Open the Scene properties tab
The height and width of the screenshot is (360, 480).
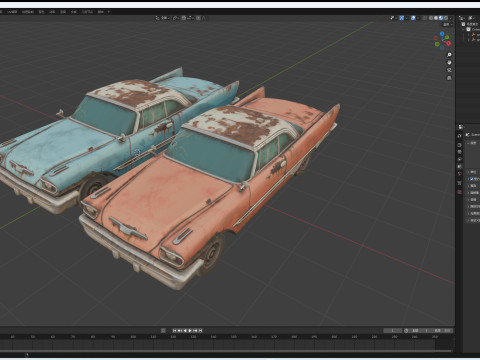coord(459,166)
